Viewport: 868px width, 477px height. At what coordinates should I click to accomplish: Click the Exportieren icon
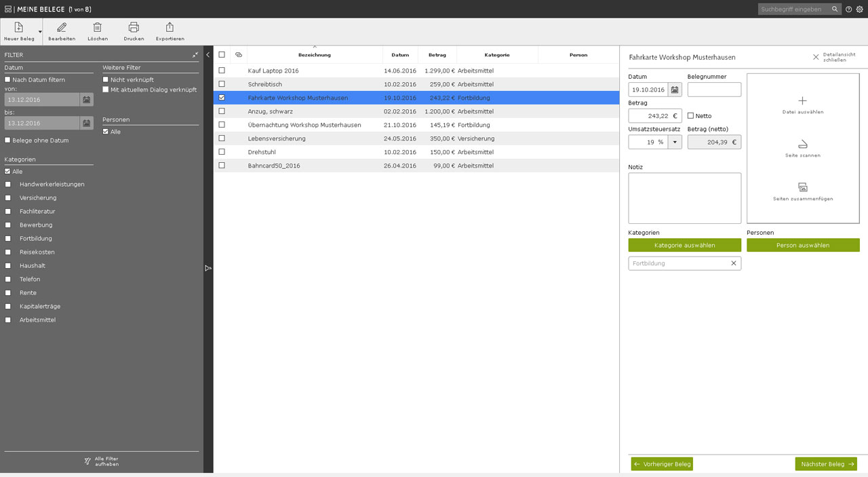(x=170, y=28)
